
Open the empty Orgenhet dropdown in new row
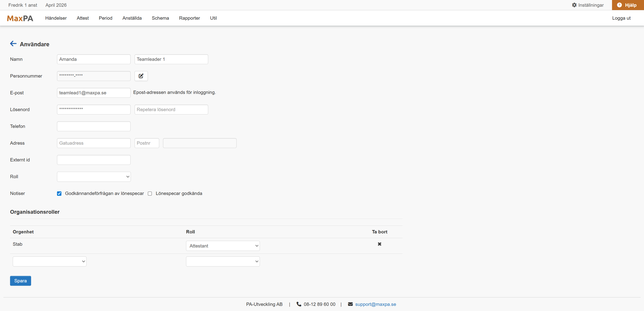49,261
